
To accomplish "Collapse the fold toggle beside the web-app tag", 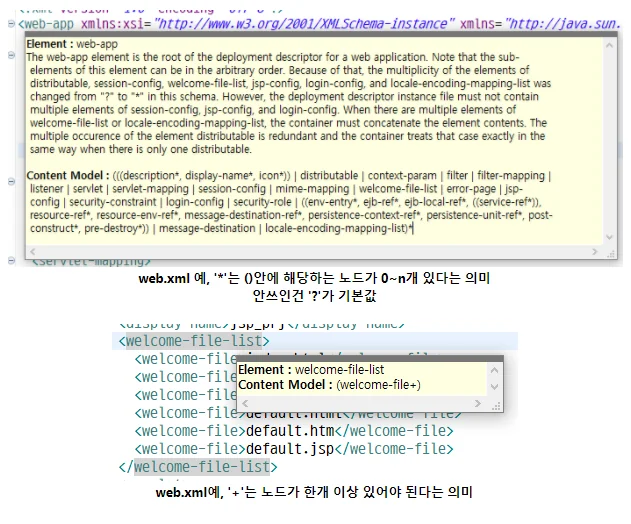I will pyautogui.click(x=11, y=24).
